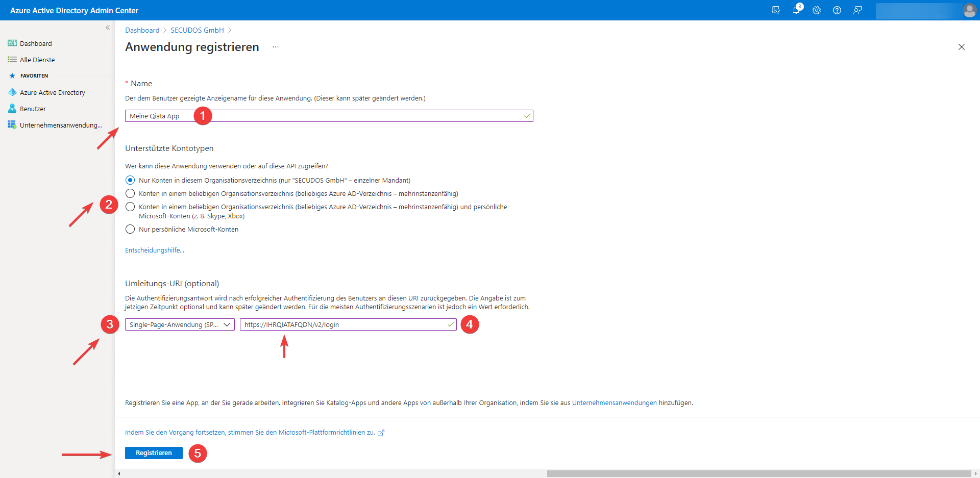Click the help question mark icon
Screen dimensions: 980x478
coord(837,10)
